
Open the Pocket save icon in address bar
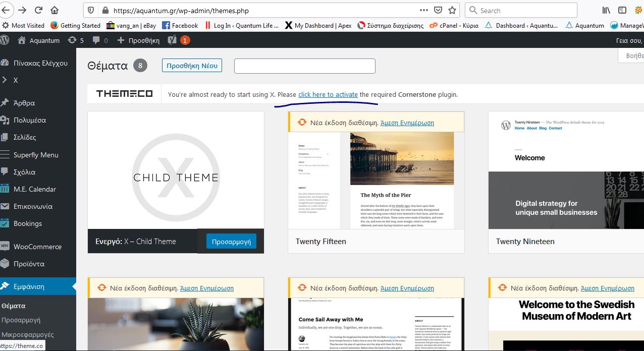[x=438, y=10]
